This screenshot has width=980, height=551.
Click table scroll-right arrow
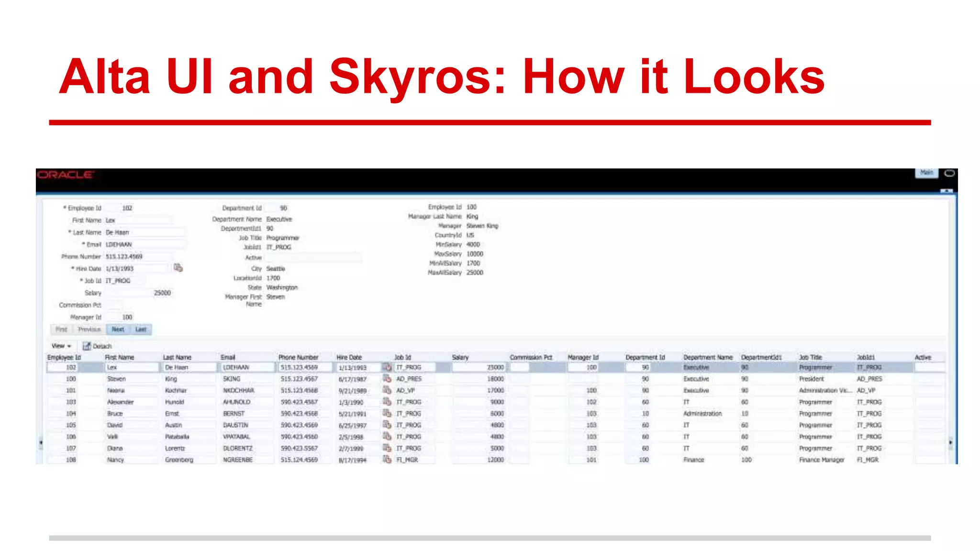950,442
